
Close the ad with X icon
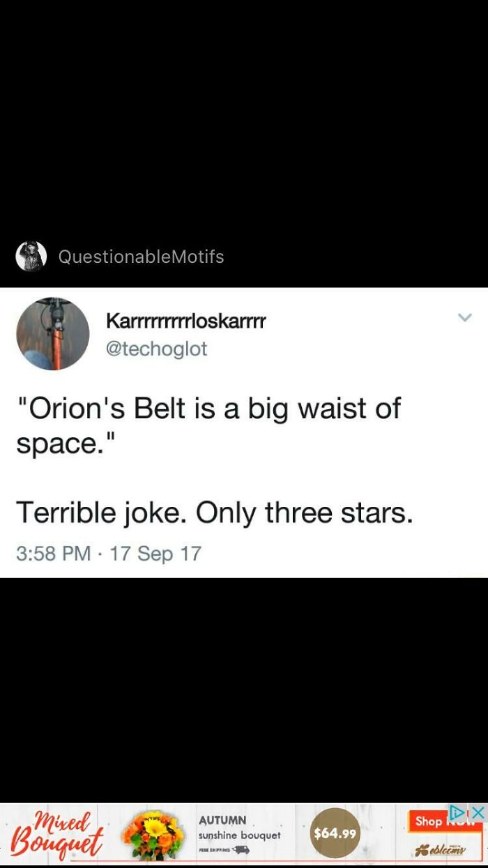(478, 812)
